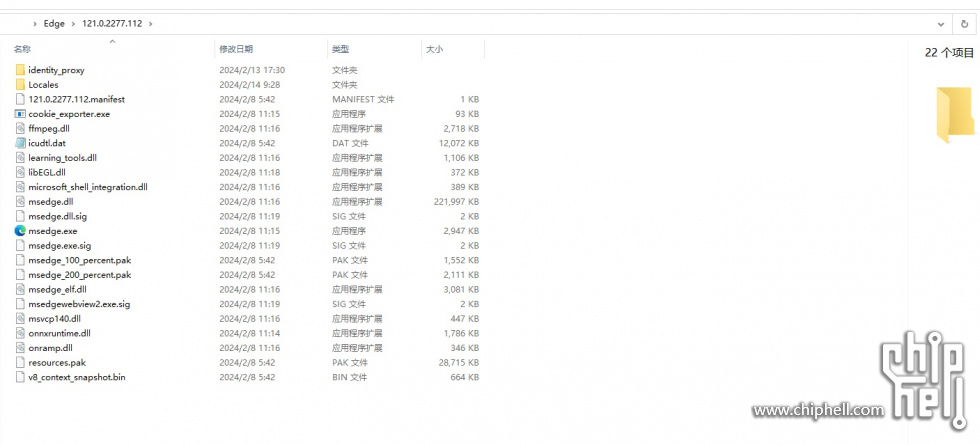Select the file msedge_200_percent.pak

(x=79, y=274)
